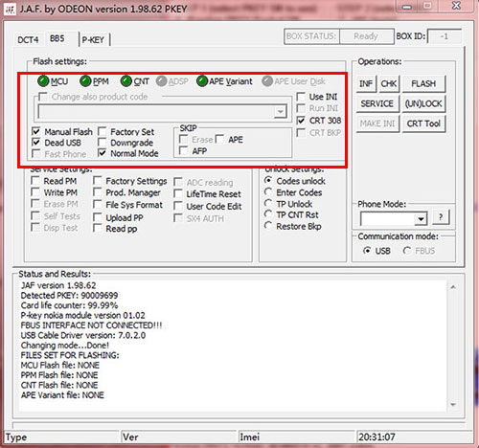This screenshot has height=448, width=479.
Task: Start flashing with the FLASH button
Action: coord(423,83)
